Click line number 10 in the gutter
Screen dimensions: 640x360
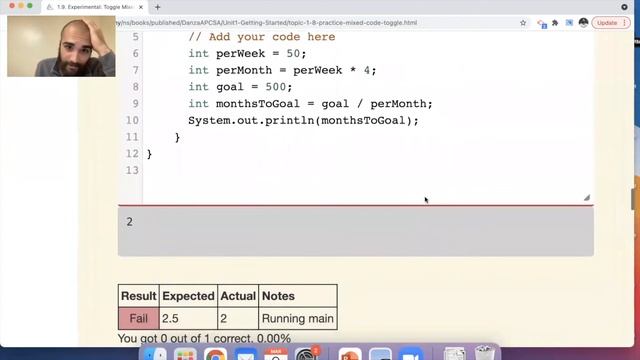tap(132, 120)
